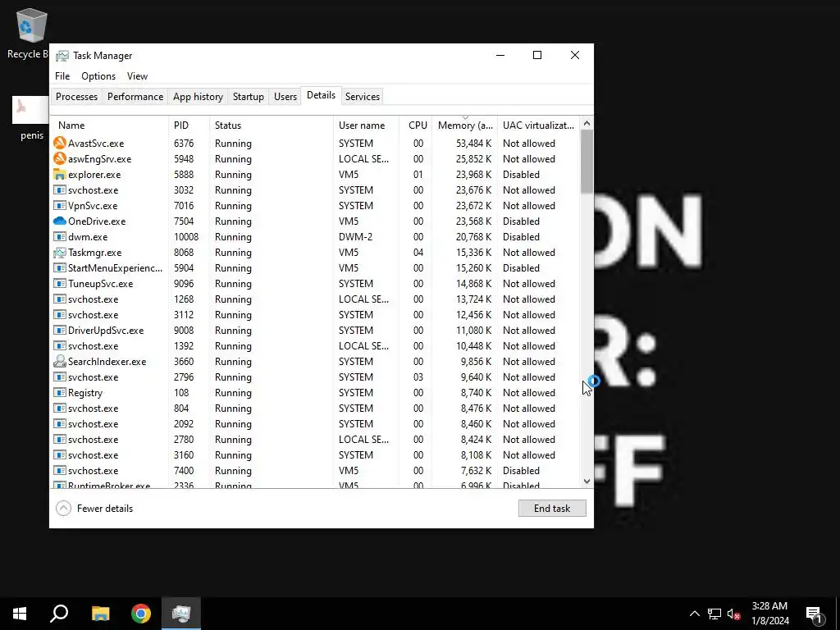Click the taskbar clock showing 3:28 AM
The image size is (840, 630).
click(x=769, y=614)
